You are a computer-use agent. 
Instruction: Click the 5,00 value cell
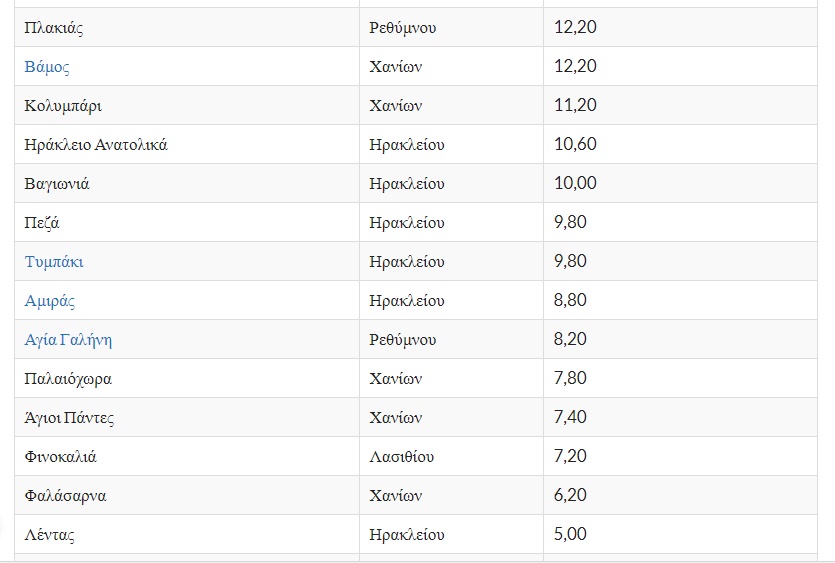570,535
